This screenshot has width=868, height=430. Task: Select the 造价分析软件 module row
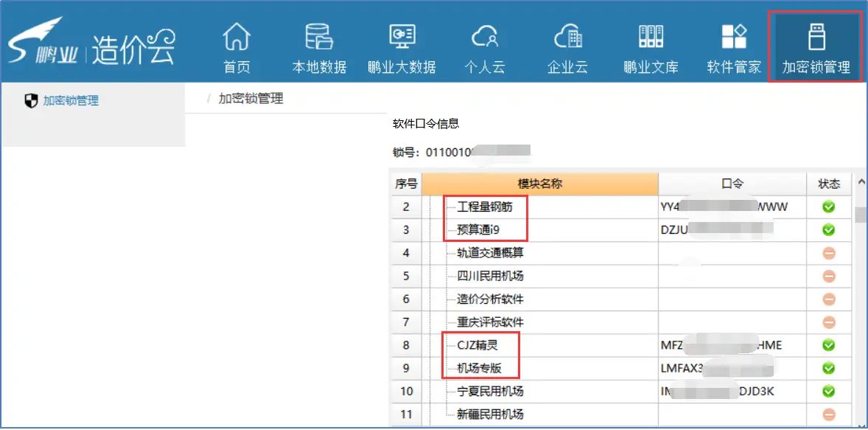coord(622,299)
